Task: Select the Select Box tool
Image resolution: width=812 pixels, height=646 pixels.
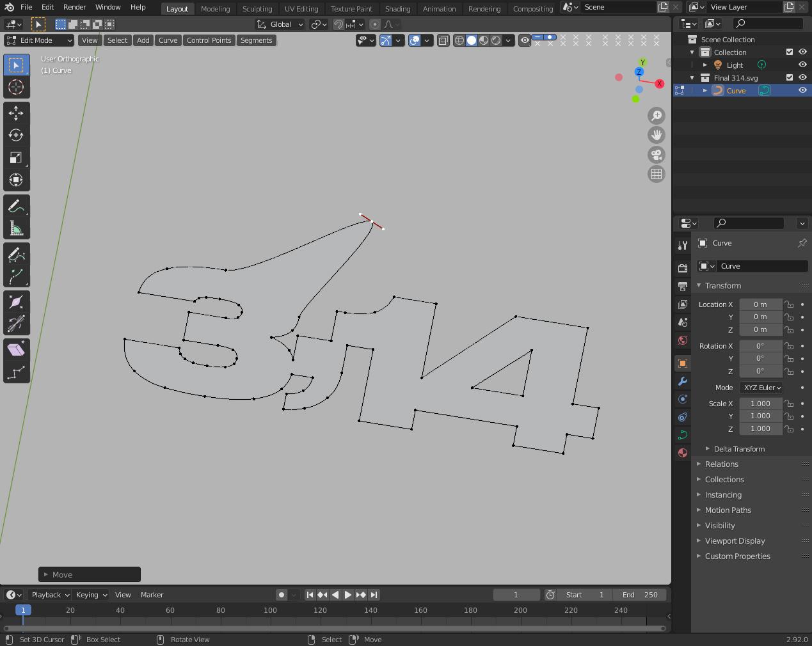Action: tap(16, 65)
